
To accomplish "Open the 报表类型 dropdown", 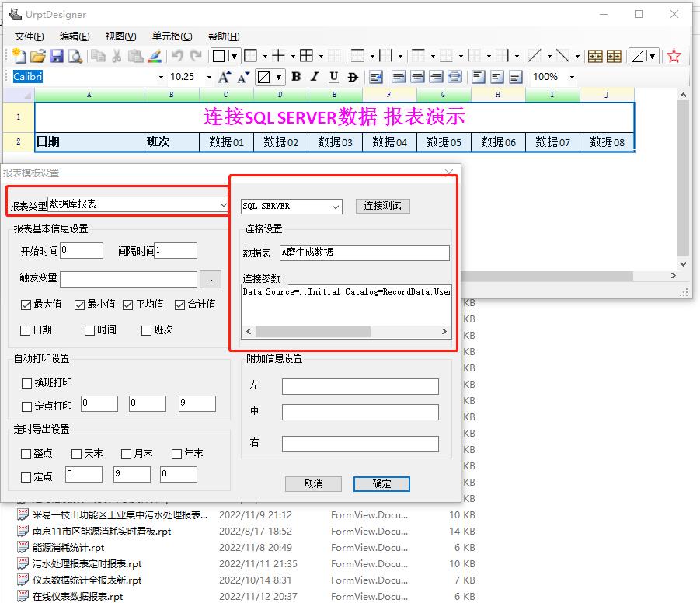I will (223, 204).
